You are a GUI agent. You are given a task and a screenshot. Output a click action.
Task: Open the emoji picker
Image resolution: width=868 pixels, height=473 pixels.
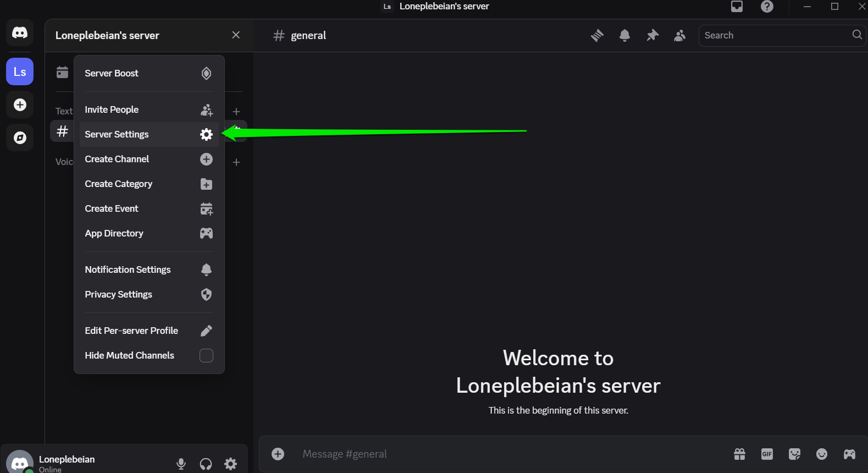pos(822,454)
